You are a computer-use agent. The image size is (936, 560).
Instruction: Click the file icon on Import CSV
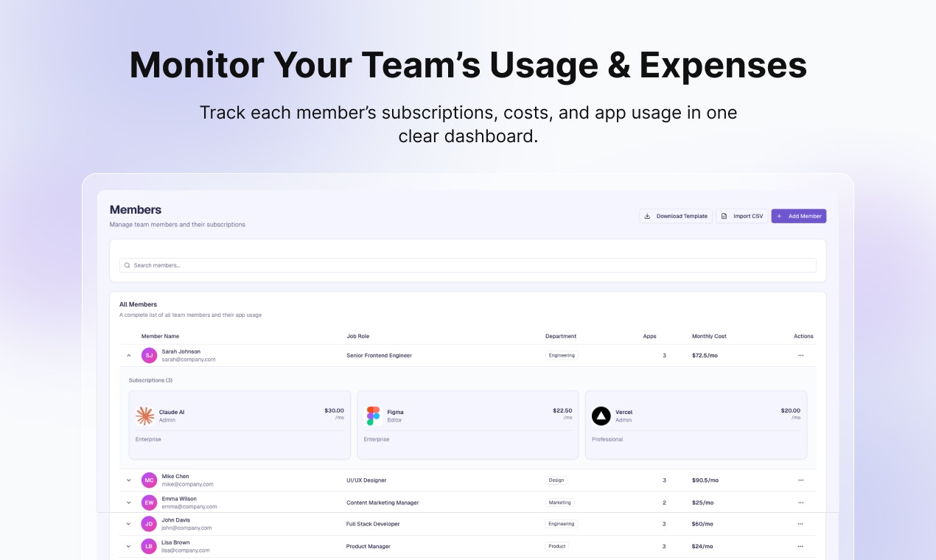pyautogui.click(x=724, y=216)
